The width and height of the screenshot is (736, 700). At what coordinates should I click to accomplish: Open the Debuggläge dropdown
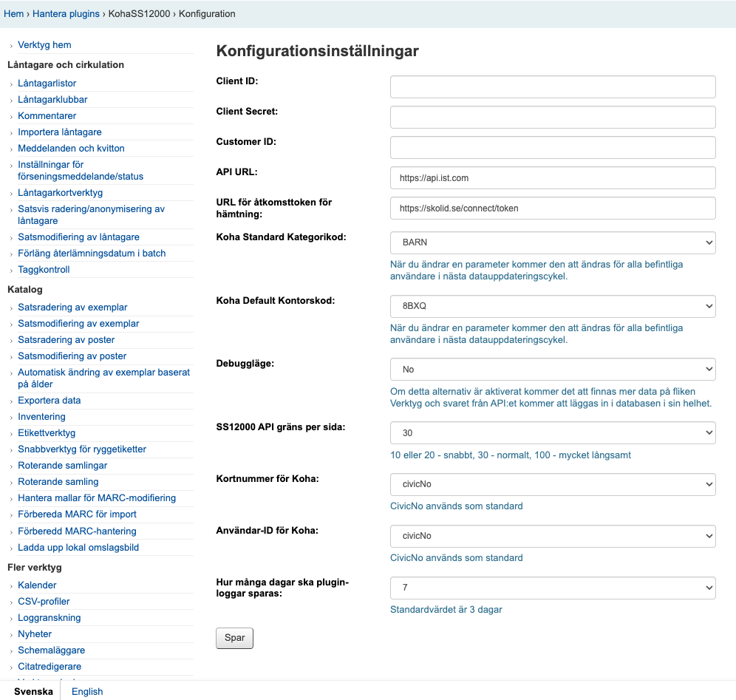(553, 370)
